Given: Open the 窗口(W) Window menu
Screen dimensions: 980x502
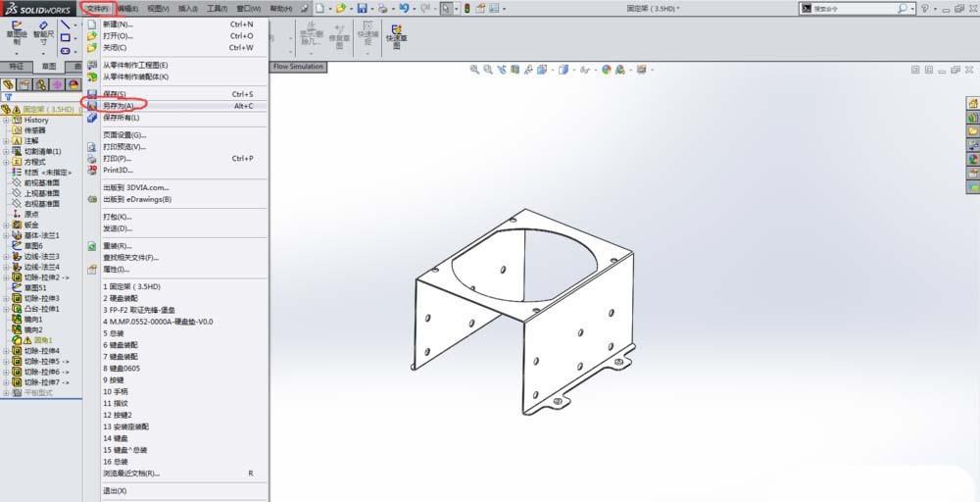Looking at the screenshot, I should [x=249, y=9].
